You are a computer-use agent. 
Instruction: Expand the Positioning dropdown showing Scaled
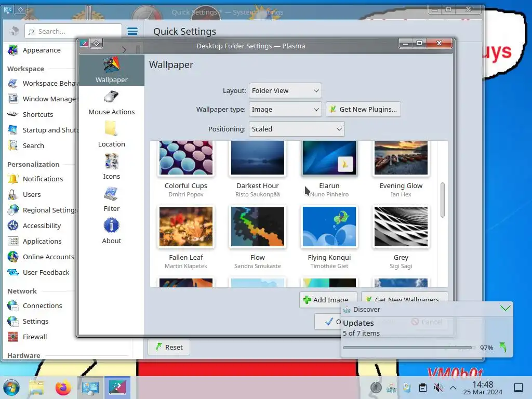[x=297, y=129]
